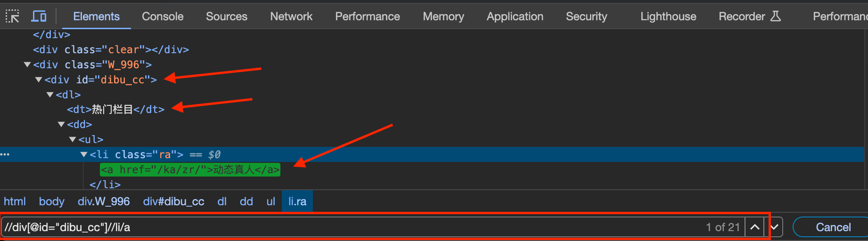Select body in the breadcrumb bar
The height and width of the screenshot is (241, 868).
tap(52, 201)
